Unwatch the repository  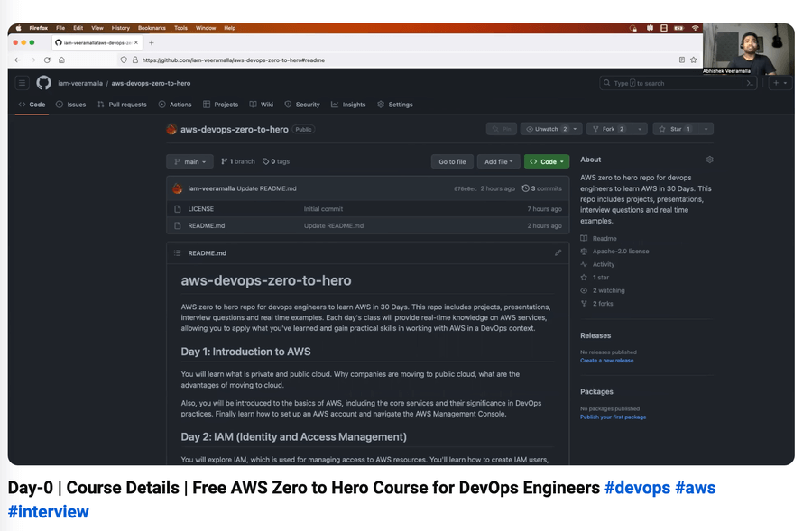[547, 129]
